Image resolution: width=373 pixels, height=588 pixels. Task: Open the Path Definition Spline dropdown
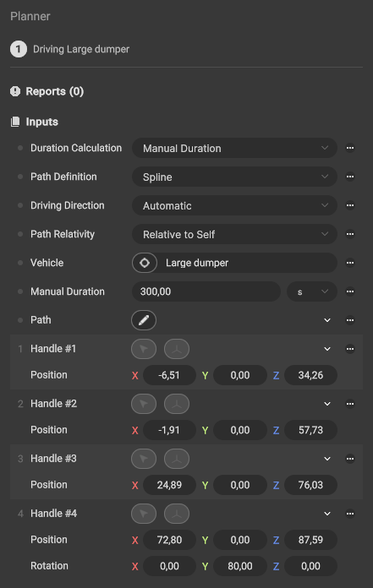tap(234, 177)
